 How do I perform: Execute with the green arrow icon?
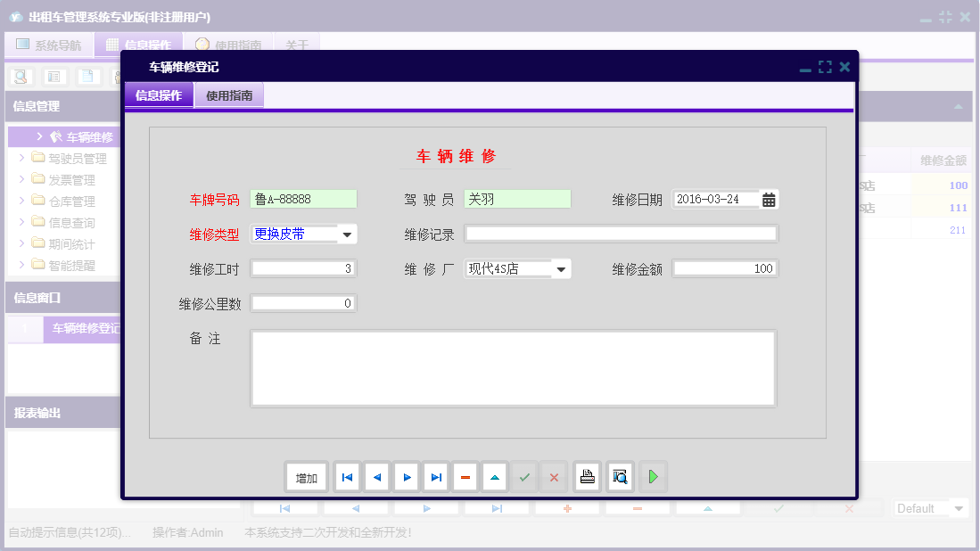pos(652,476)
